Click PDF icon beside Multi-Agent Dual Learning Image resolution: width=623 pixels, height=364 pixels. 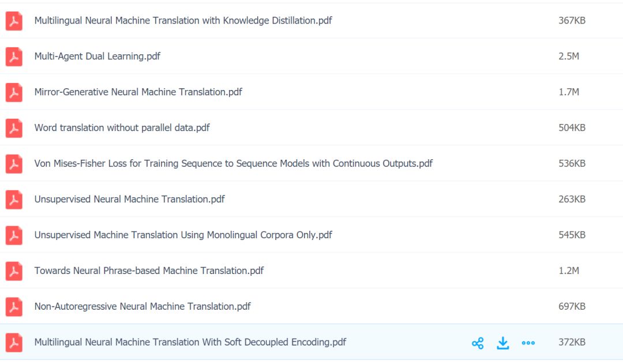14,57
